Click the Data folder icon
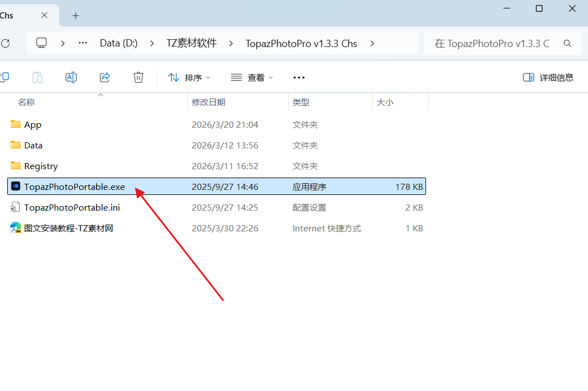 (15, 145)
